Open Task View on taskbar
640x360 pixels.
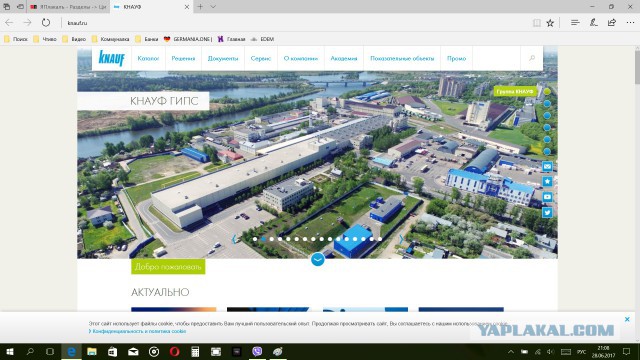(x=50, y=351)
